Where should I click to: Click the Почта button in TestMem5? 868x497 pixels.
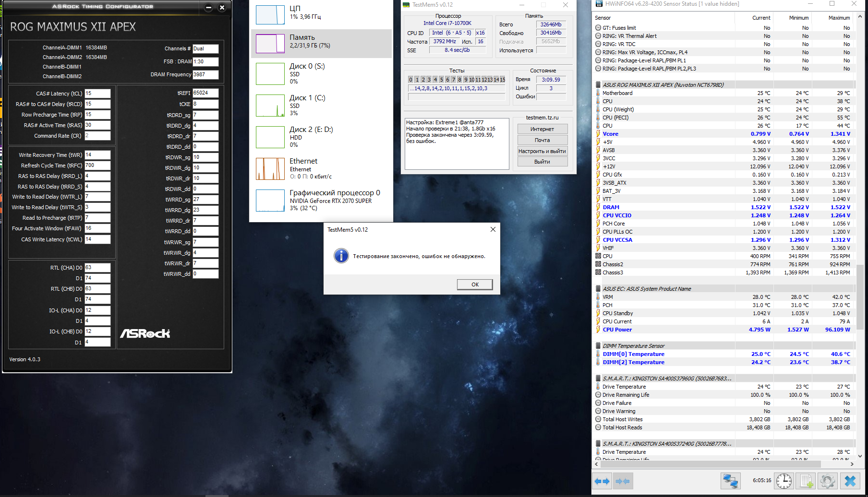click(542, 140)
